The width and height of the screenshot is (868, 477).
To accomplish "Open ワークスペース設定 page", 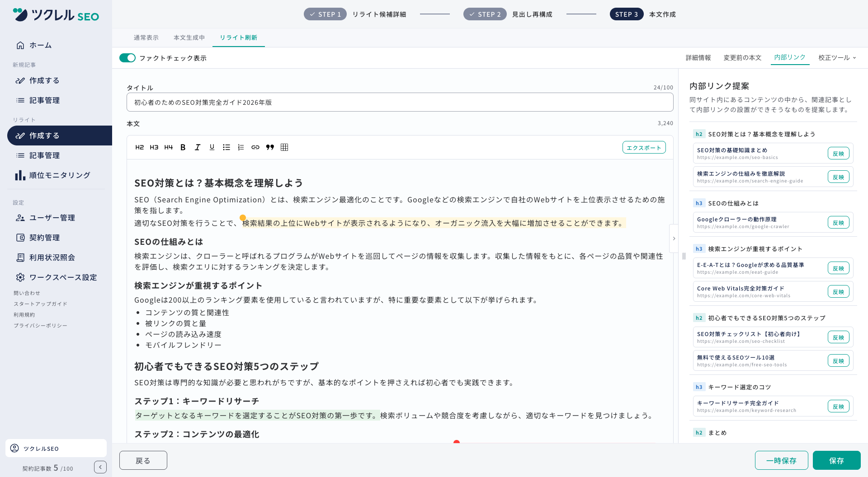I will click(56, 277).
